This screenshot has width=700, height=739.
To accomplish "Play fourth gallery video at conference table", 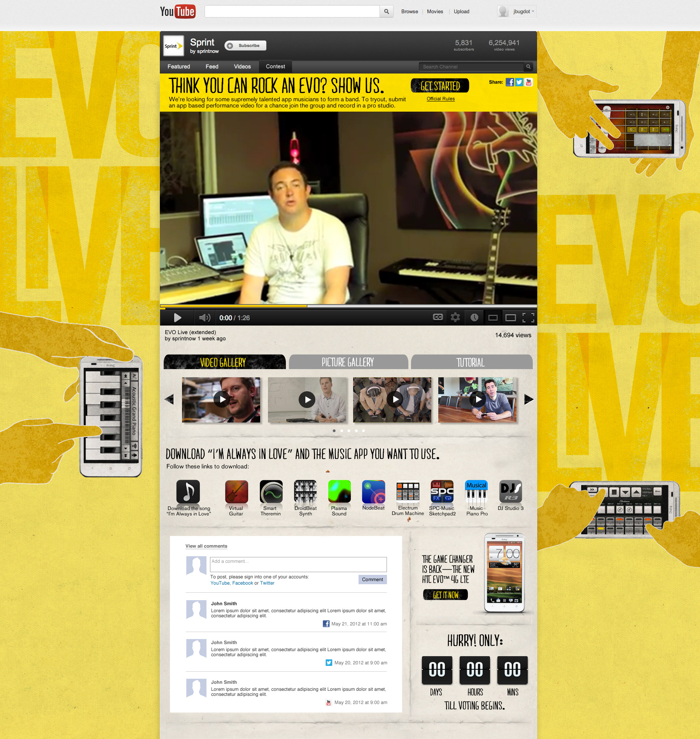I will (x=477, y=399).
